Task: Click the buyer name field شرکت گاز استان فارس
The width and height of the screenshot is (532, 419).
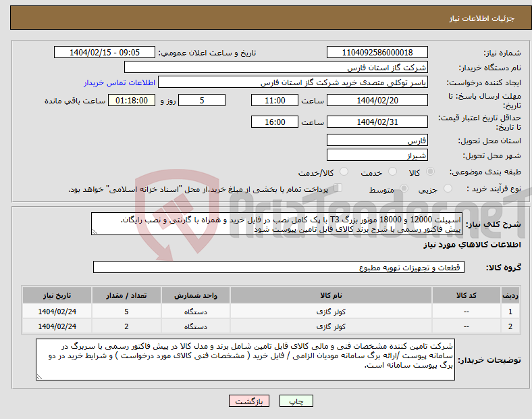Action: click(276, 67)
